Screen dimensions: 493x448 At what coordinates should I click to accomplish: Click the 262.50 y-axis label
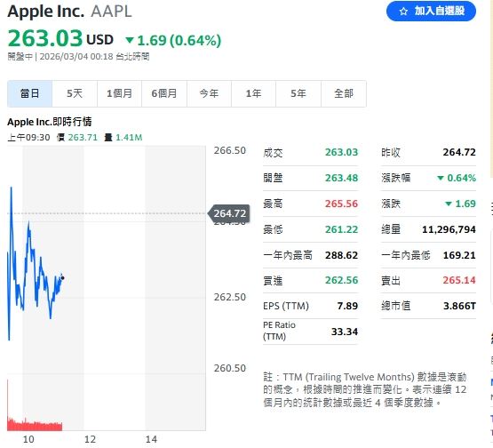pos(230,297)
